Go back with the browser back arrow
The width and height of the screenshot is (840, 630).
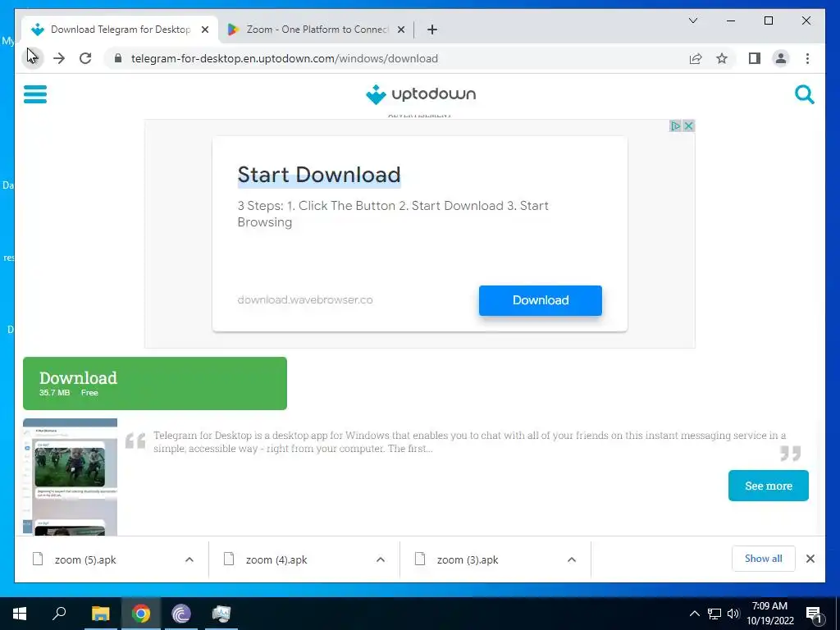32,58
